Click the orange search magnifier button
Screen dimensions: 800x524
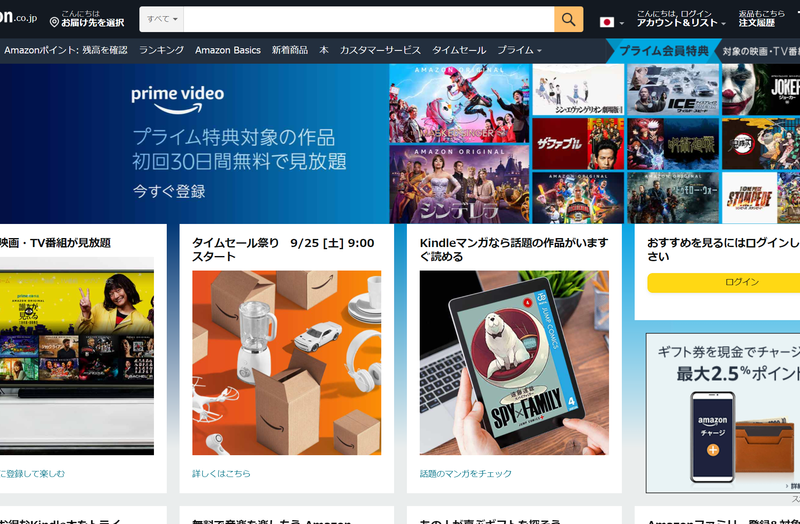(568, 19)
